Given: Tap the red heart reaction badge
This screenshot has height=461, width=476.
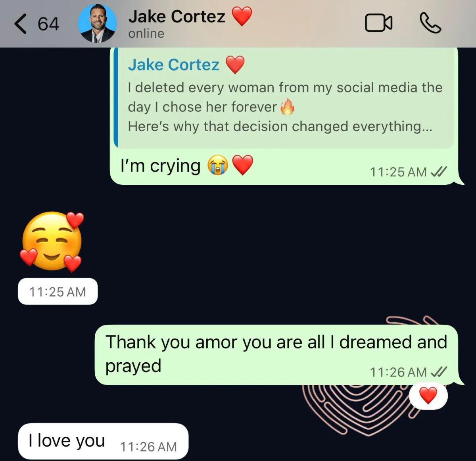Looking at the screenshot, I should click(x=428, y=396).
